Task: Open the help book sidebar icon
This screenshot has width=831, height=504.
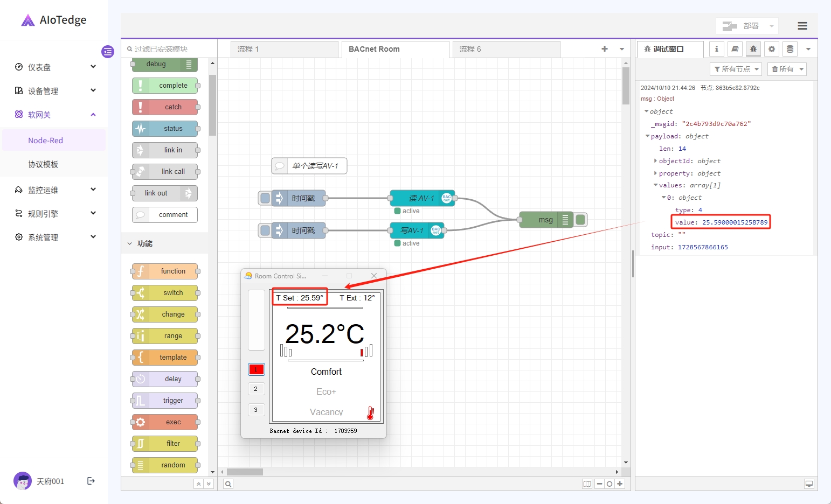Action: click(735, 49)
